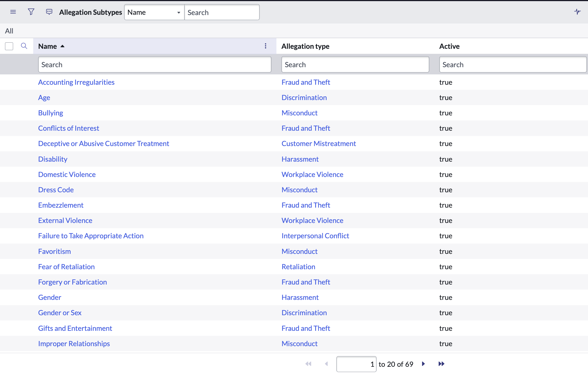Open External Violence record

(65, 220)
